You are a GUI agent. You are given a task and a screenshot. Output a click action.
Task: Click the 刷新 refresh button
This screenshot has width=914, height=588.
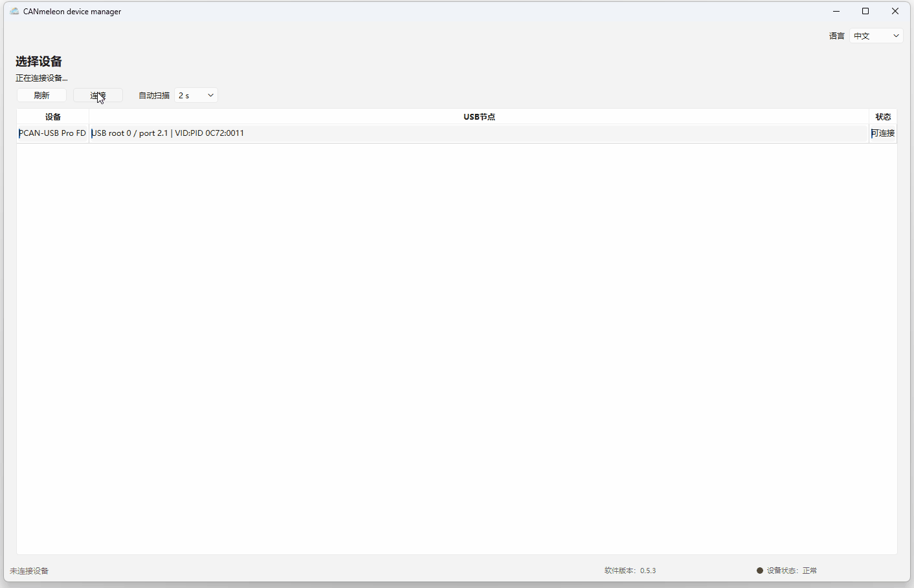click(41, 95)
